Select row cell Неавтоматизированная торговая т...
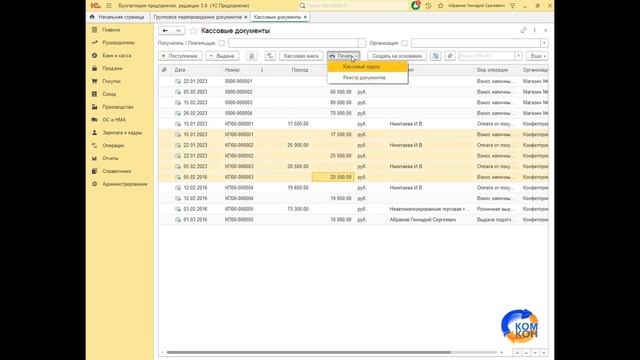The image size is (640, 360). [x=429, y=209]
